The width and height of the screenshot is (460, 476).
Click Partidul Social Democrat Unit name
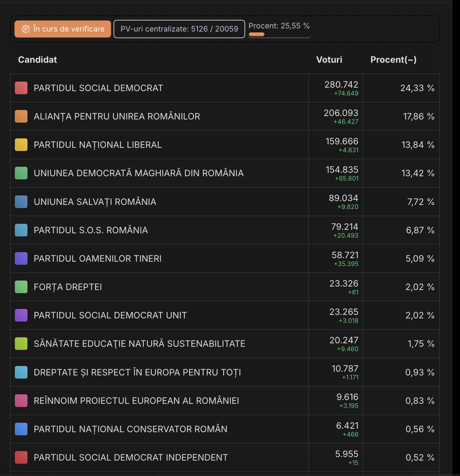click(x=110, y=315)
